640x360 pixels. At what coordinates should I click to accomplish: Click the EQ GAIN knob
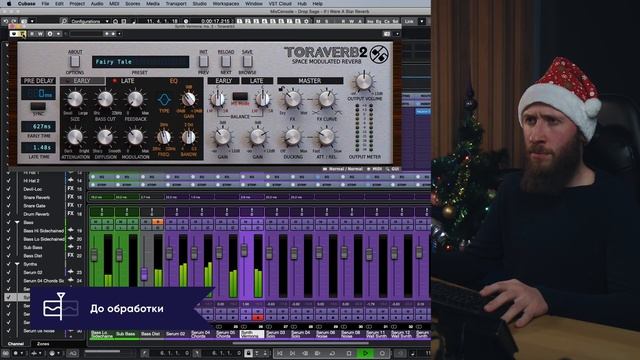[x=188, y=99]
